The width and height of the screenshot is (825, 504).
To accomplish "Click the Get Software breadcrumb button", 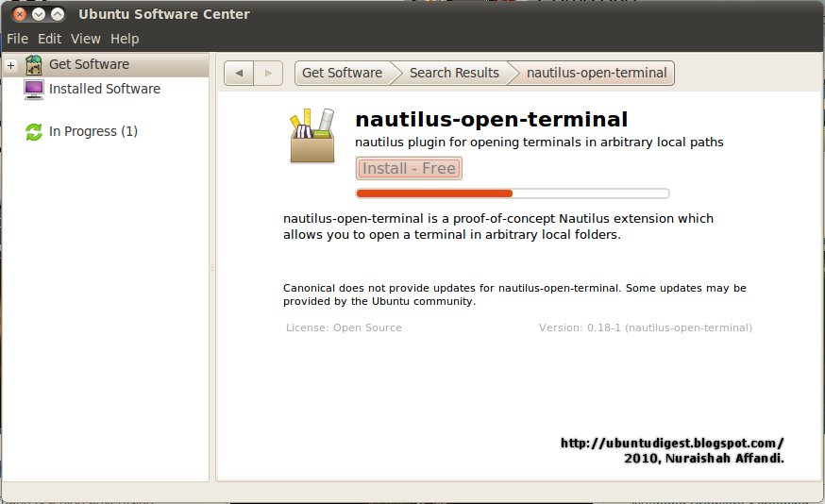I will point(343,73).
